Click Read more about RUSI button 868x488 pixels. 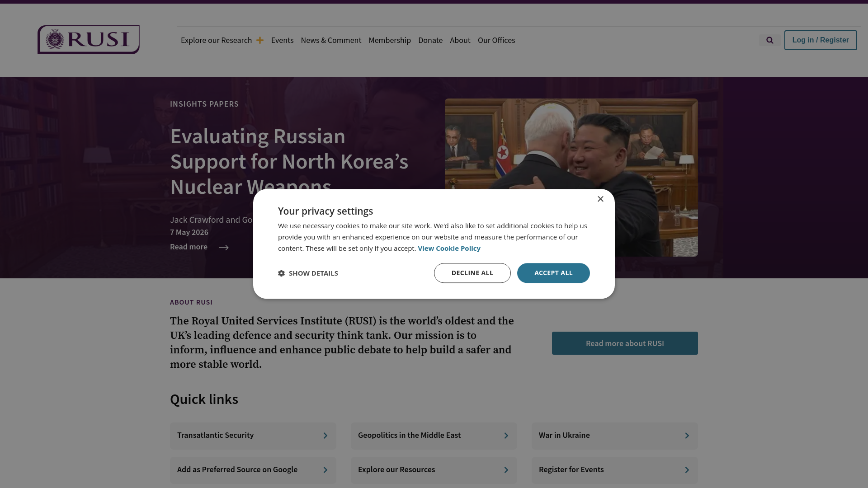(625, 343)
